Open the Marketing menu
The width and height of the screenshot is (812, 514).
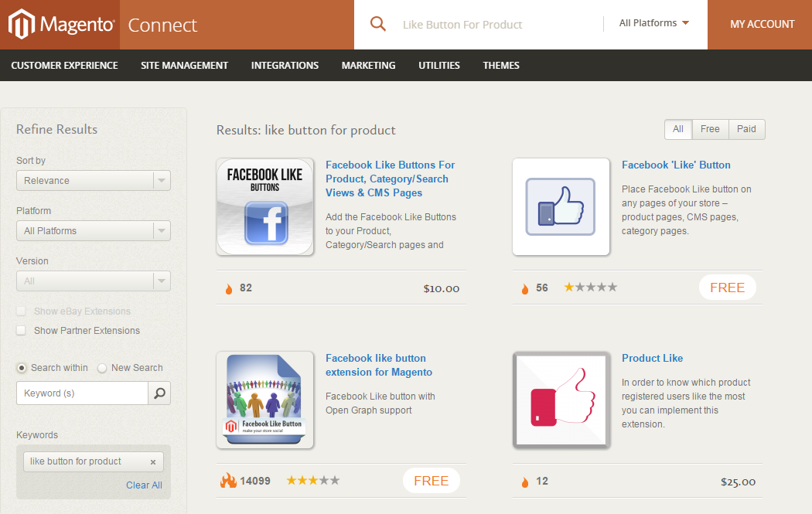(369, 65)
